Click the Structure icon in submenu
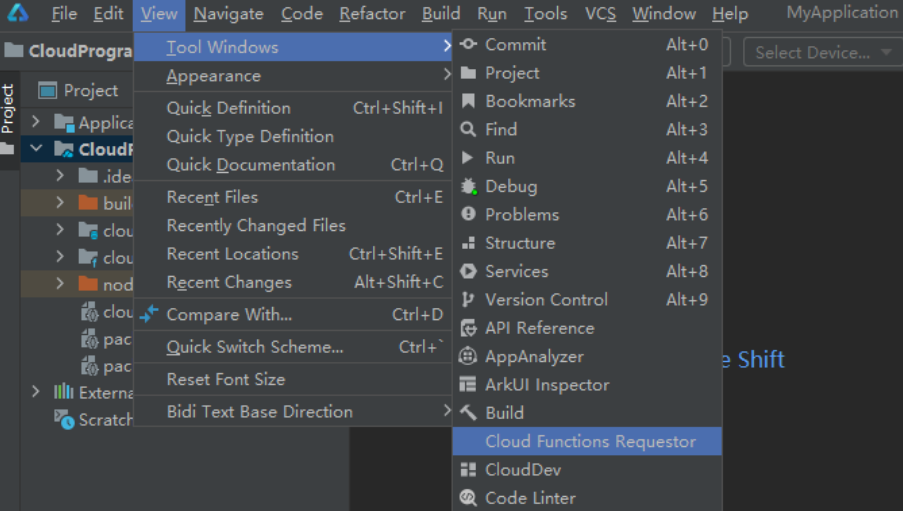This screenshot has height=511, width=903. (468, 243)
